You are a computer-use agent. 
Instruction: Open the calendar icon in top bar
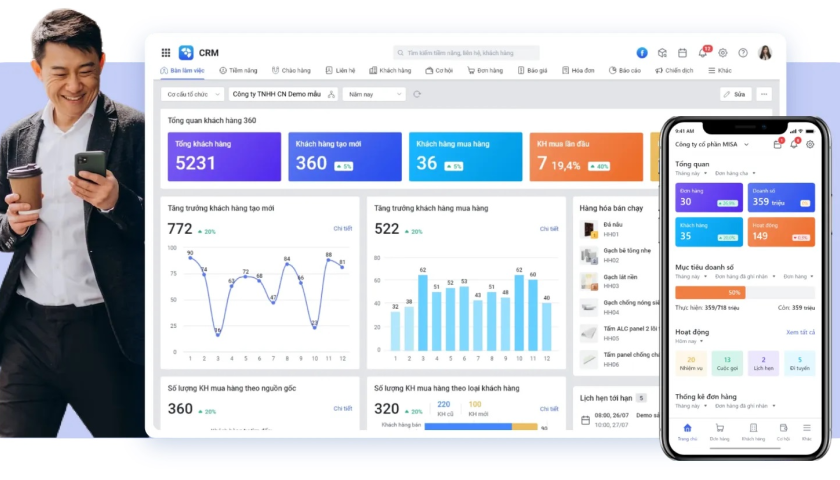pyautogui.click(x=682, y=53)
